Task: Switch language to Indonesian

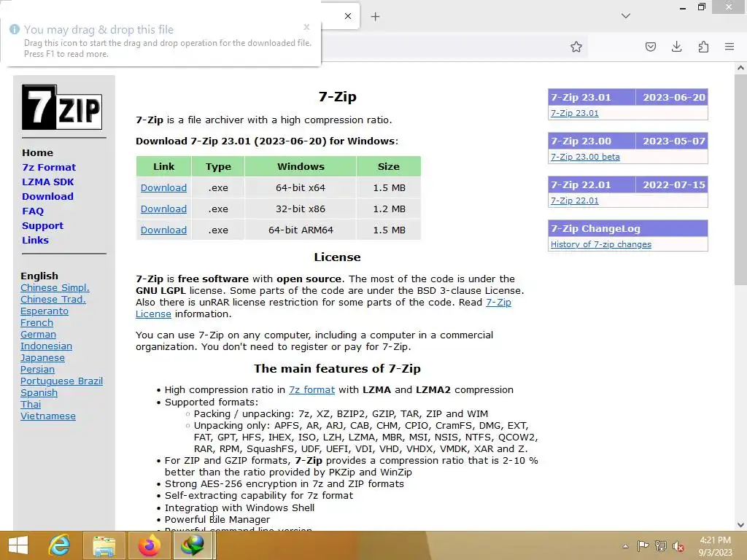Action: pos(46,346)
